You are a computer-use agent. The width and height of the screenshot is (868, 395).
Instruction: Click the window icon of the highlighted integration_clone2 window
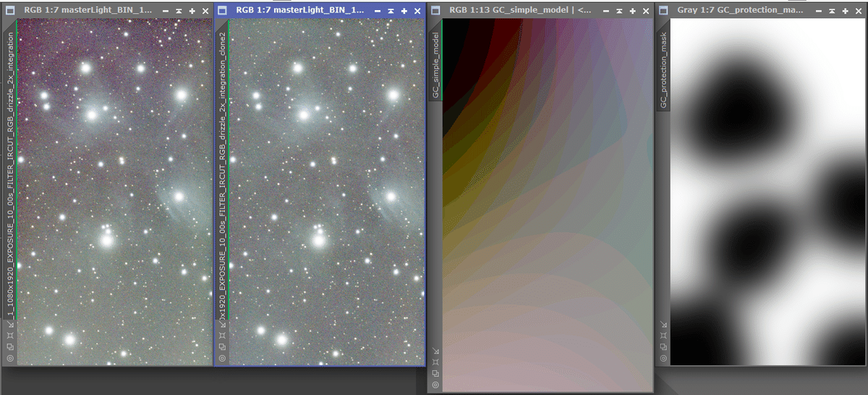[x=222, y=11]
